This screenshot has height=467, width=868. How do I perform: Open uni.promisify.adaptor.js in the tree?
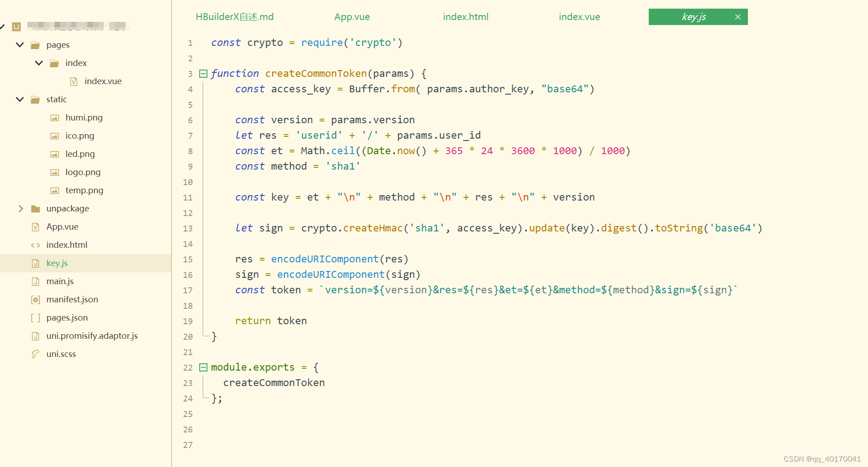(92, 336)
